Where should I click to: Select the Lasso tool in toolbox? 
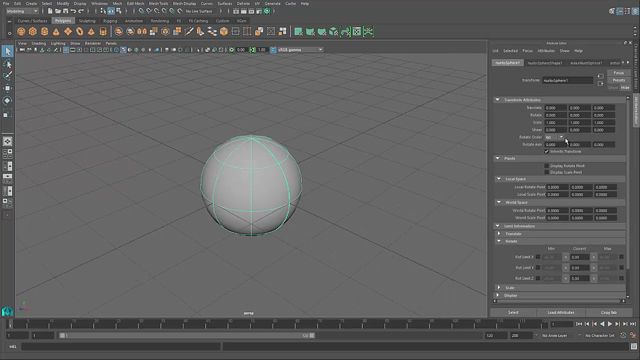click(x=7, y=64)
